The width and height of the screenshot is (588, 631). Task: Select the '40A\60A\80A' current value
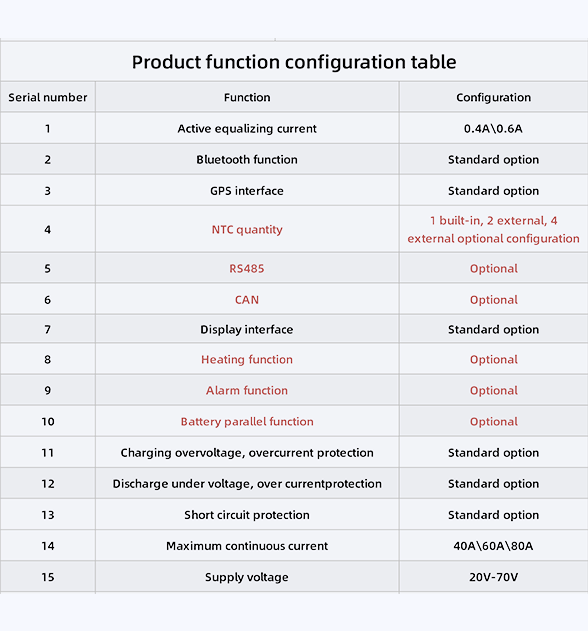493,546
